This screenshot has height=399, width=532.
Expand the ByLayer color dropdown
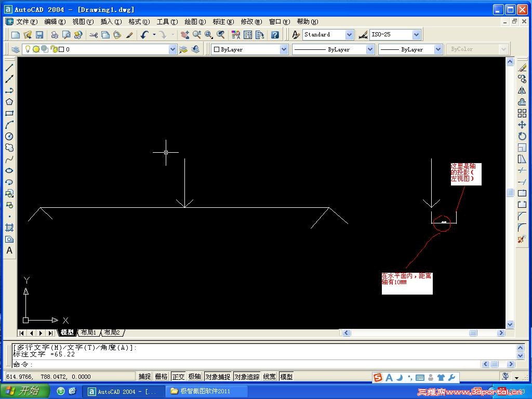pos(284,49)
